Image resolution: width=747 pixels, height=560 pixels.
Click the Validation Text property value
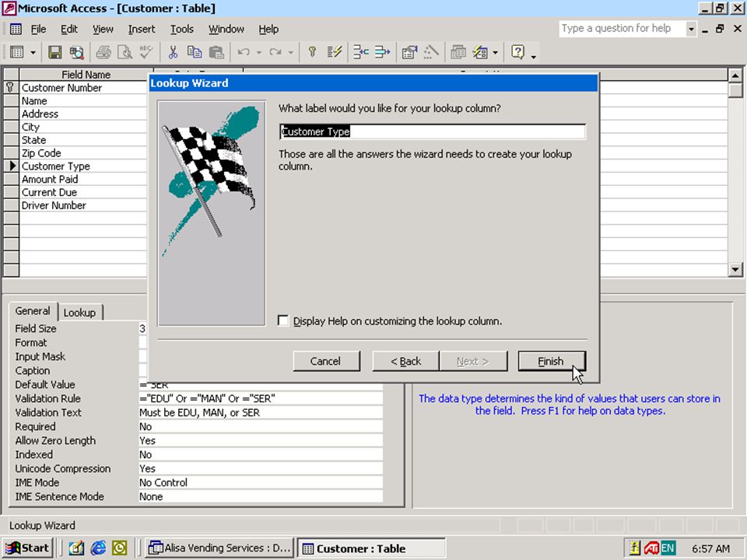(261, 412)
